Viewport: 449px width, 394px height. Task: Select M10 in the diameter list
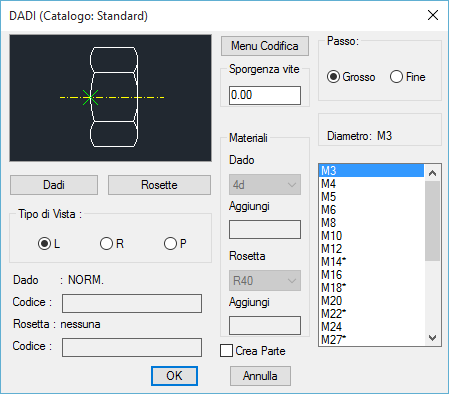point(372,236)
